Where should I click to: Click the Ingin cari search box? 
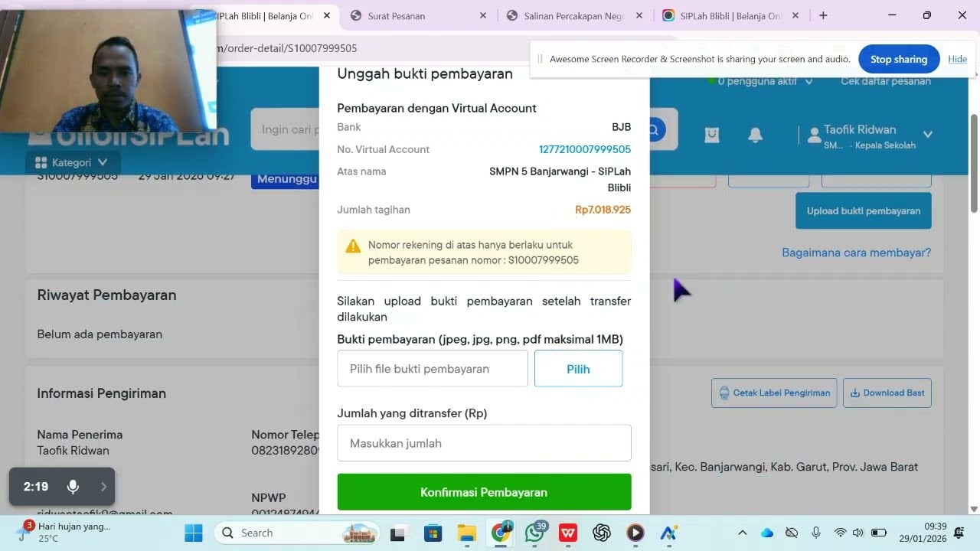285,129
